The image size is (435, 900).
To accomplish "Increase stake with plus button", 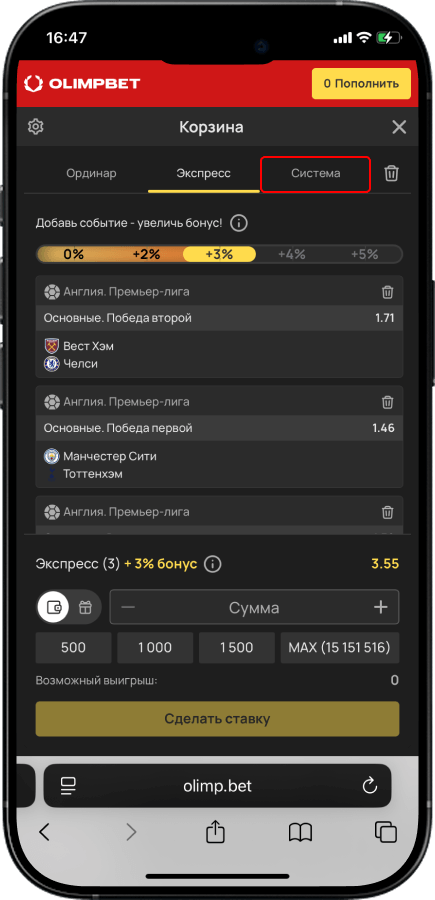I will tap(380, 607).
